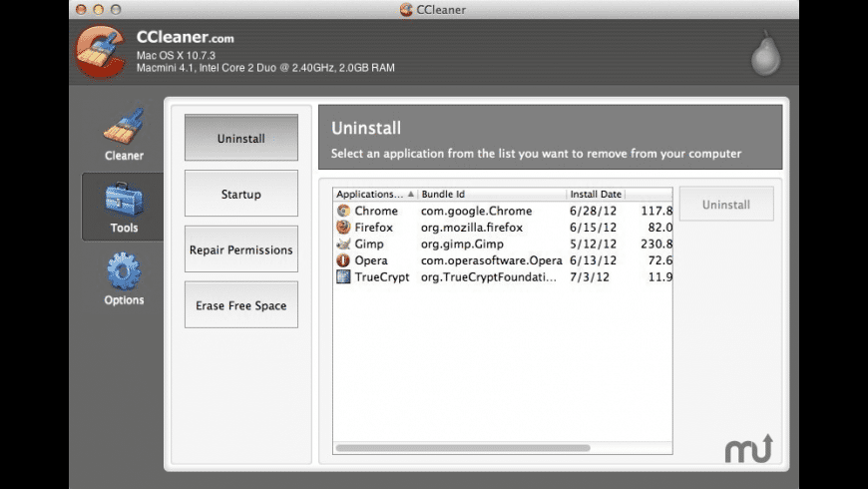The width and height of the screenshot is (868, 489).
Task: Click bundle id com.operasoftware.Opera
Action: pyautogui.click(x=492, y=260)
